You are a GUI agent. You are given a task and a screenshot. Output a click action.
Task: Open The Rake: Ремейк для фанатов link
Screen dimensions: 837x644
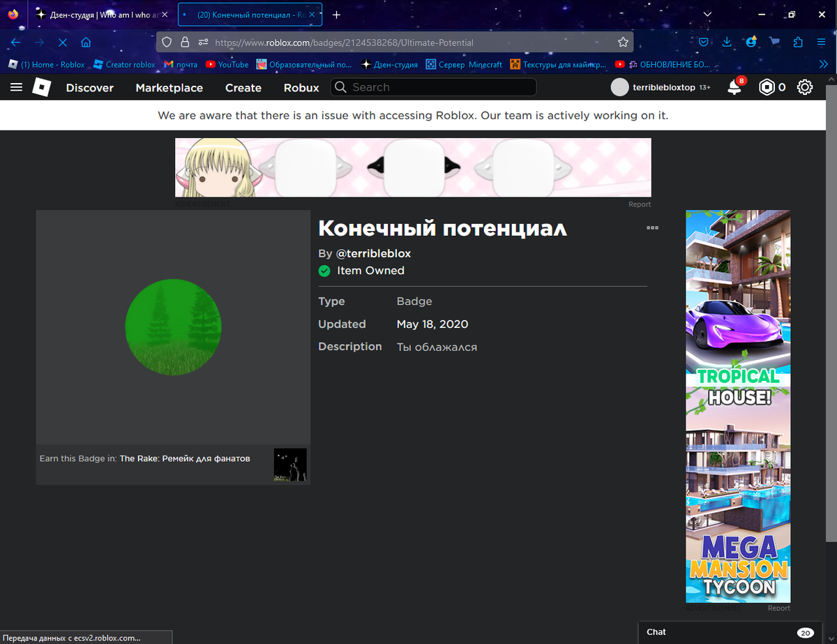click(x=185, y=458)
